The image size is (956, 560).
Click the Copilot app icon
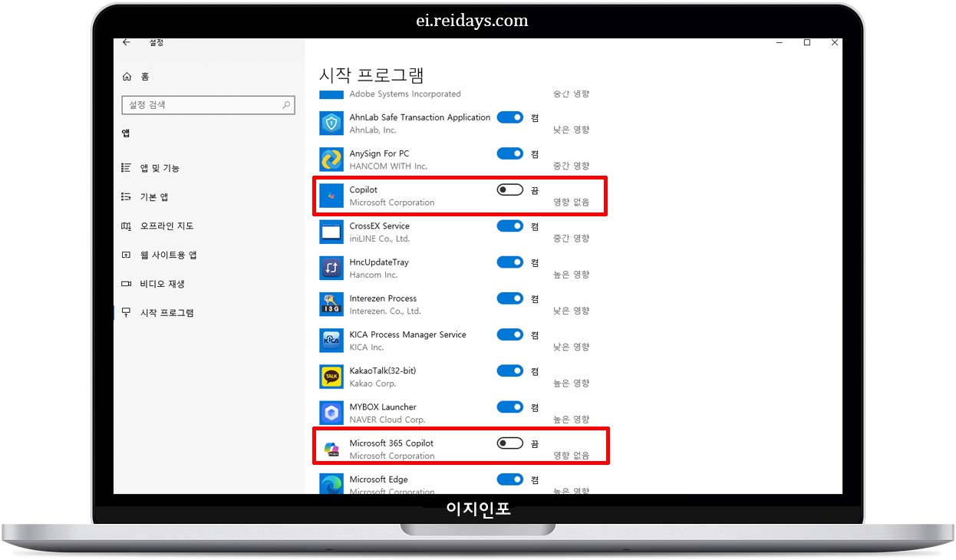coord(331,195)
